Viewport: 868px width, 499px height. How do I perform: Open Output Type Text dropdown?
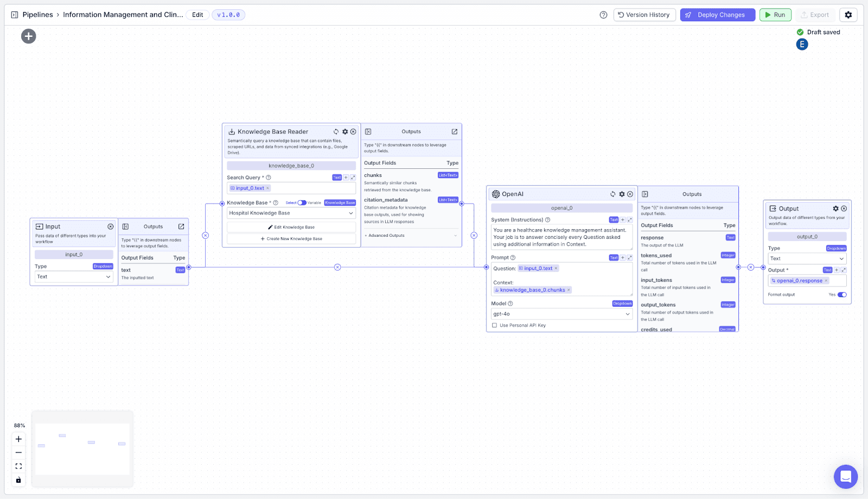tap(807, 258)
